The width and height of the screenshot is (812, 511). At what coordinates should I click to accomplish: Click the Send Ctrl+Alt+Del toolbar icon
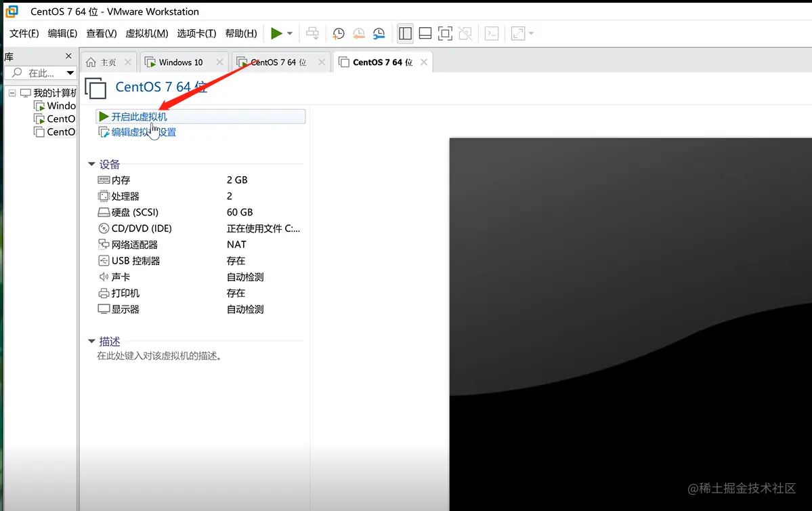312,34
